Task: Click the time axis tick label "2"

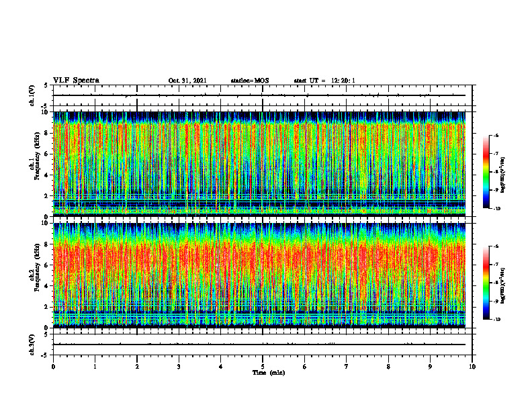Action: tap(137, 367)
